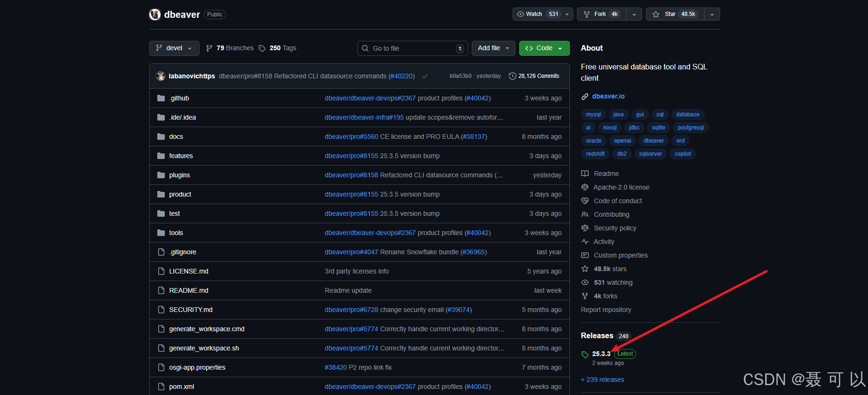
Task: Click the Apache-2.0 license scale icon
Action: [x=585, y=187]
